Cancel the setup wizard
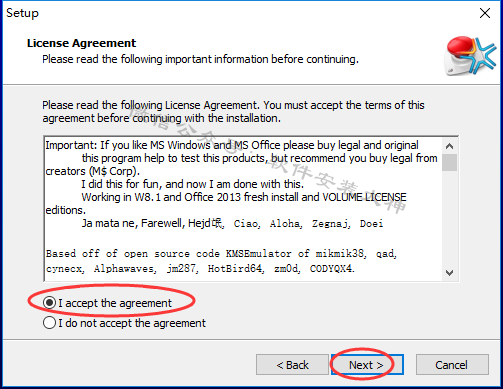The image size is (503, 389). point(452,365)
